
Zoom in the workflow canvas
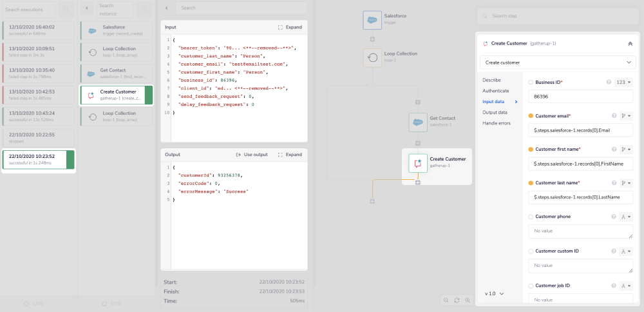(468, 300)
